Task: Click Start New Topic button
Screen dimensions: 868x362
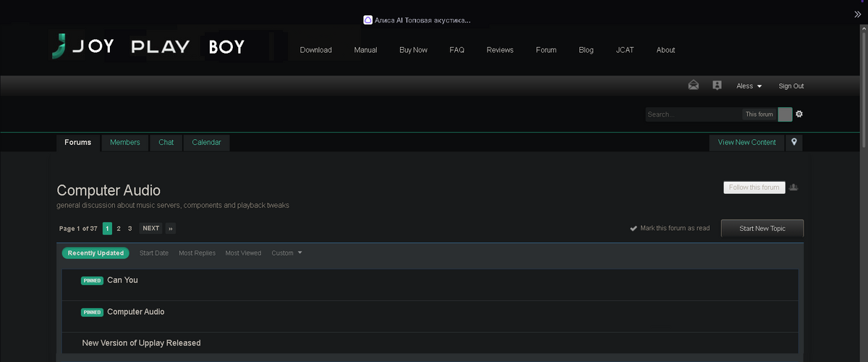Action: (x=762, y=229)
